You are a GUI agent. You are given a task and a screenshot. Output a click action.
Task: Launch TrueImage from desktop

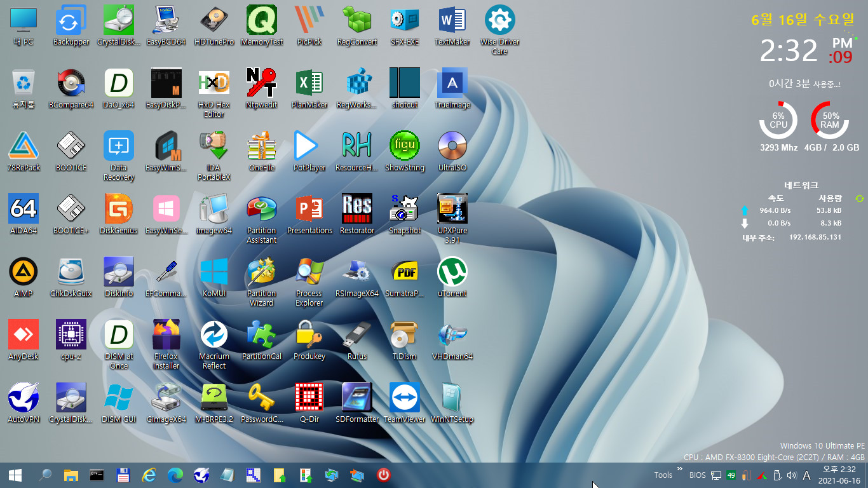452,89
